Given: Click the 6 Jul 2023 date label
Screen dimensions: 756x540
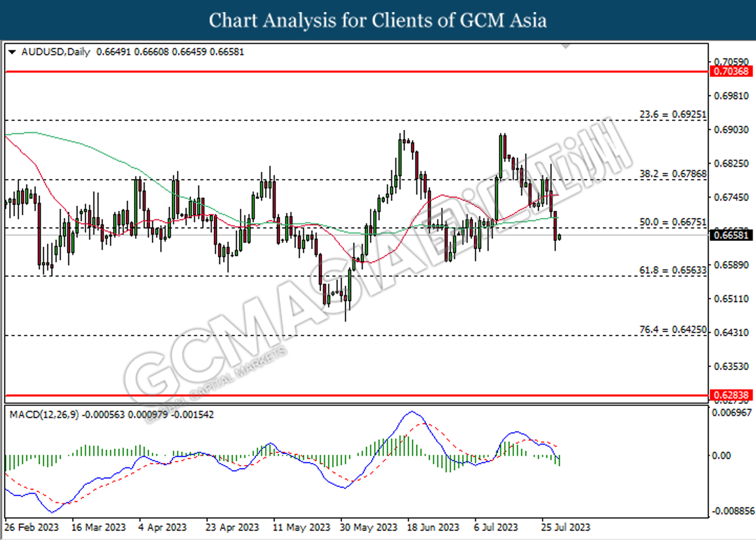Looking at the screenshot, I should (495, 527).
